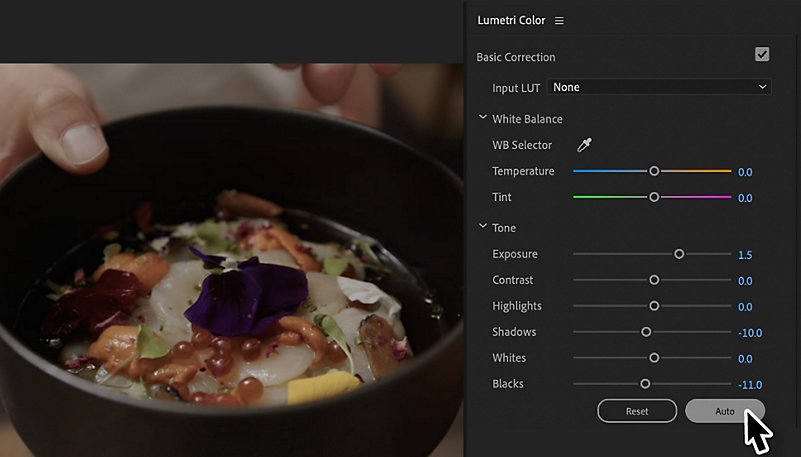The image size is (801, 457).
Task: Click the Reset button
Action: 637,411
